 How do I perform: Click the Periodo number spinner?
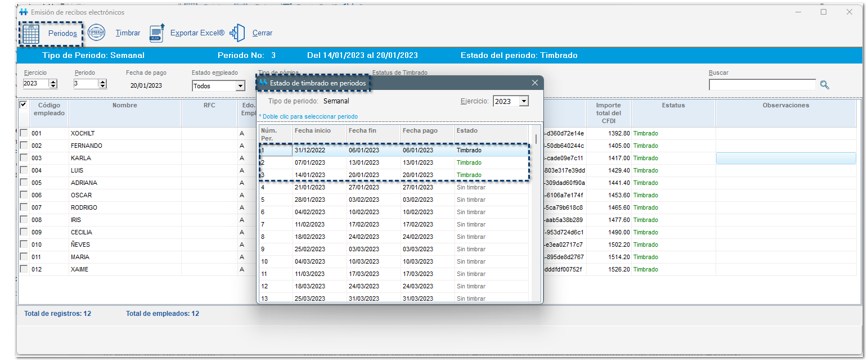(102, 84)
